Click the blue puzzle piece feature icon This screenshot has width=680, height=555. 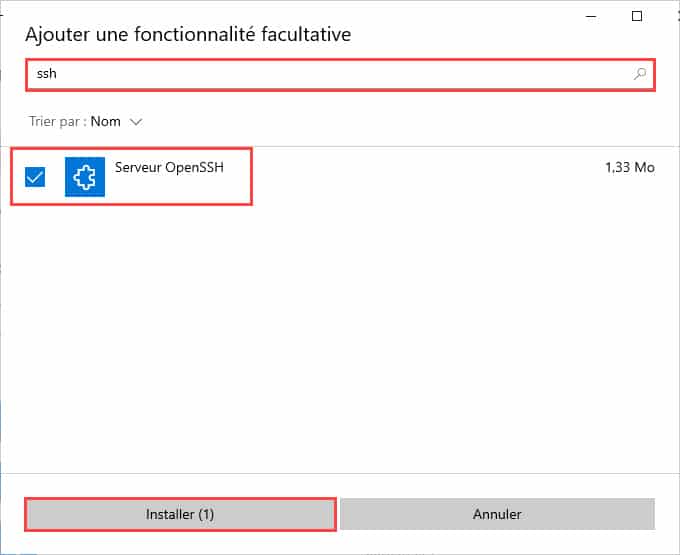pos(85,177)
